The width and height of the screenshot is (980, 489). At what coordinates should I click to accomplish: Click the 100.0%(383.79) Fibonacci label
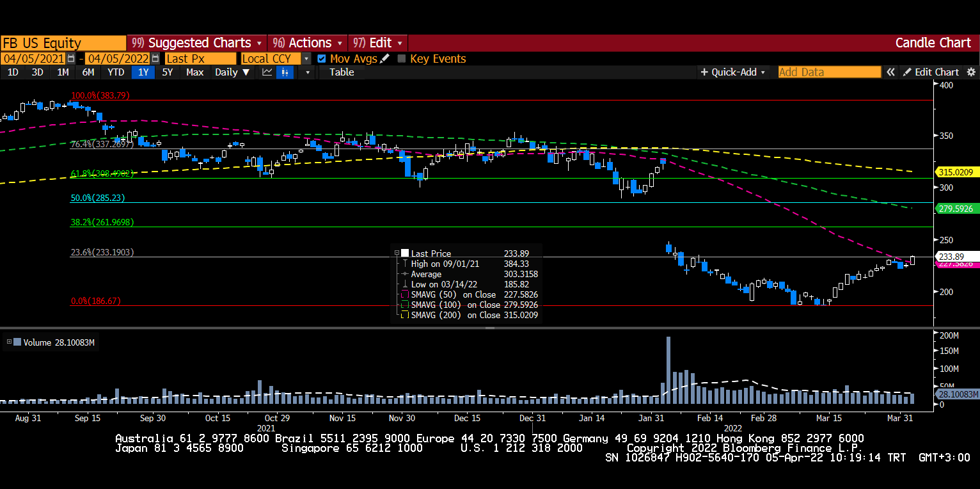[100, 95]
